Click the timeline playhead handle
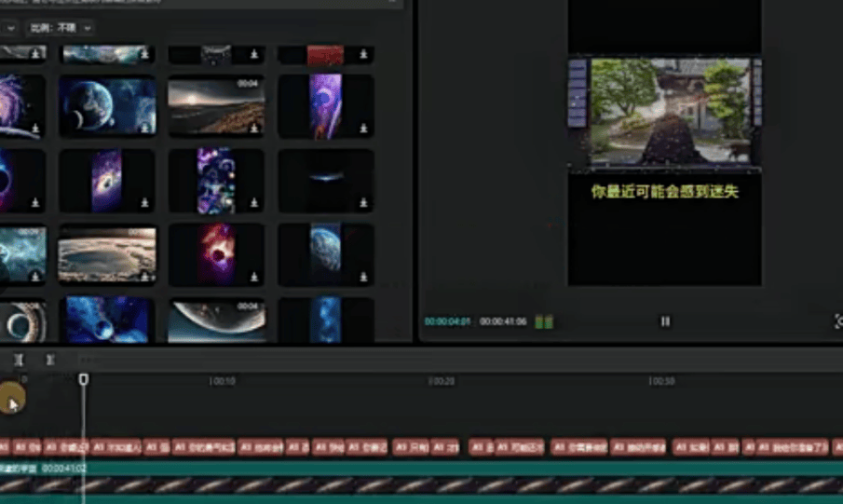The height and width of the screenshot is (504, 843). click(84, 379)
